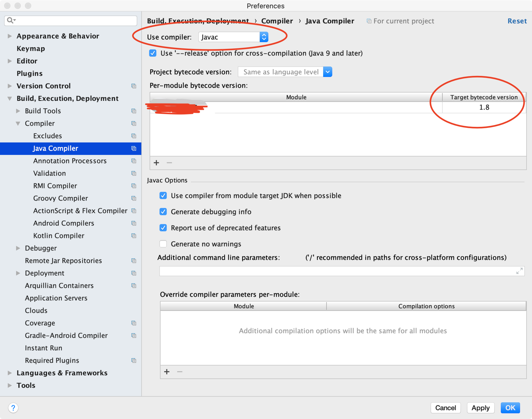Enable Generate no warnings checkbox
Image resolution: width=532 pixels, height=419 pixels.
(x=163, y=244)
